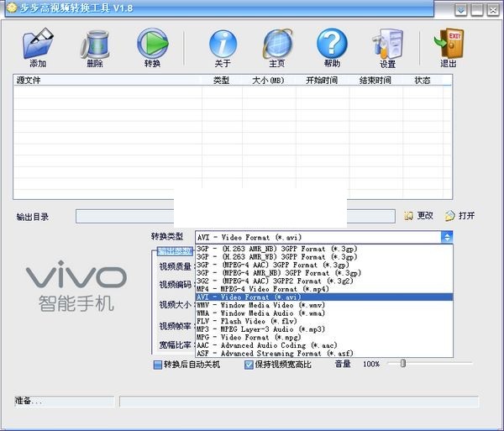Click the 状态 column header
Image resolution: width=504 pixels, height=431 pixels.
pyautogui.click(x=423, y=80)
